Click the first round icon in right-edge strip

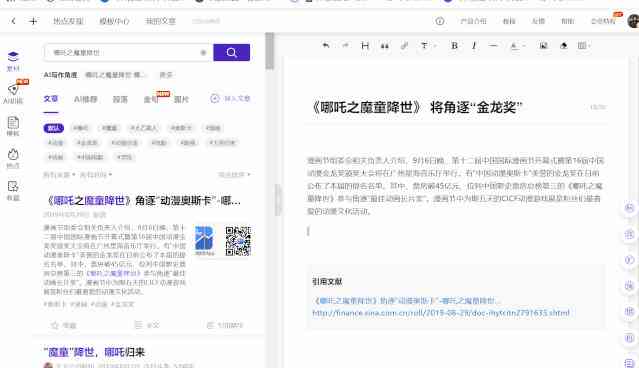[629, 208]
